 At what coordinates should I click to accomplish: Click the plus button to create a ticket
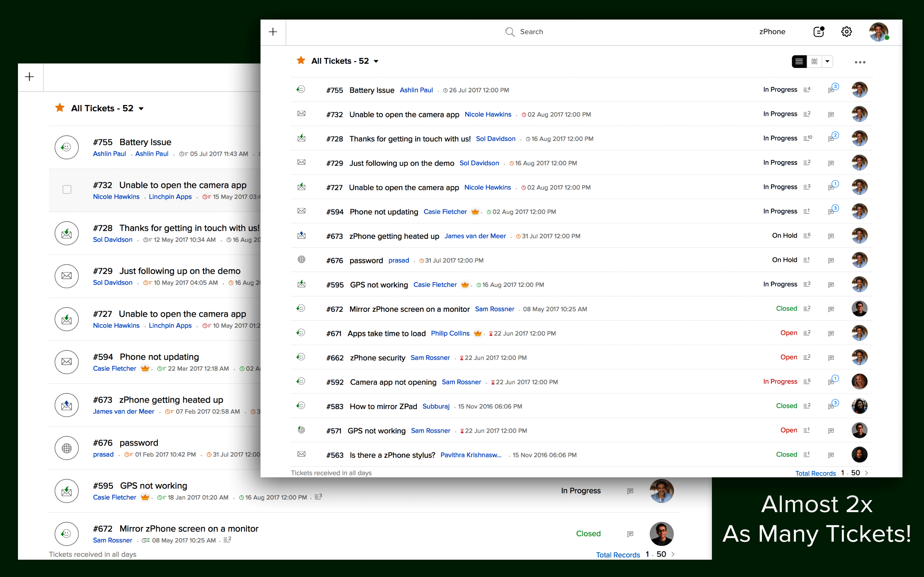point(273,32)
